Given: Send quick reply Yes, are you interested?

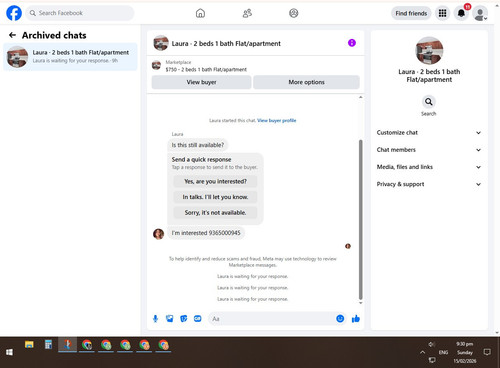Looking at the screenshot, I should 215,181.
